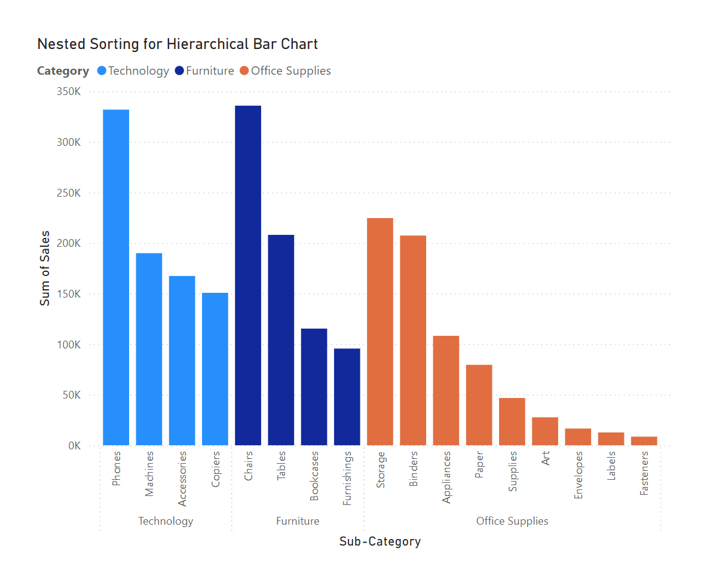Click the Bookcases axis label
The width and height of the screenshot is (716, 588).
314,476
